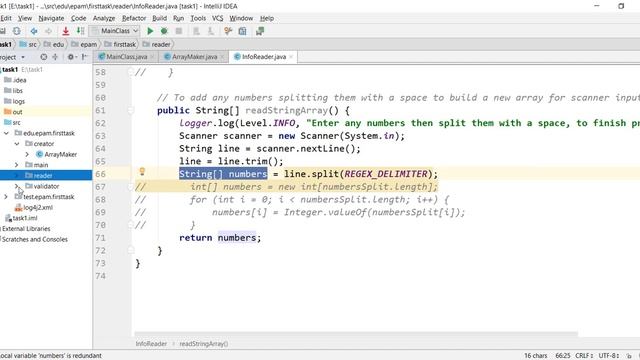Run MainClass with the green play button

coord(150,31)
